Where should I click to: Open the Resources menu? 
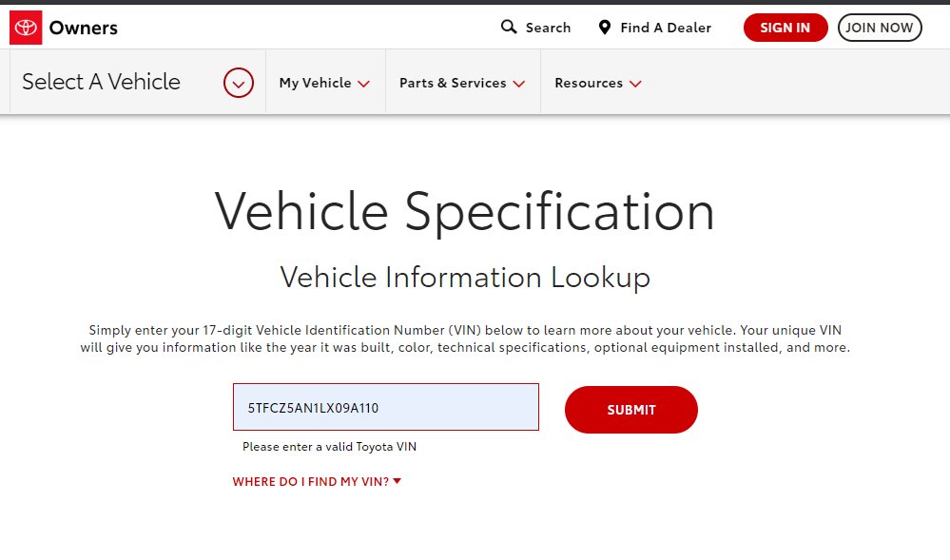pyautogui.click(x=597, y=83)
